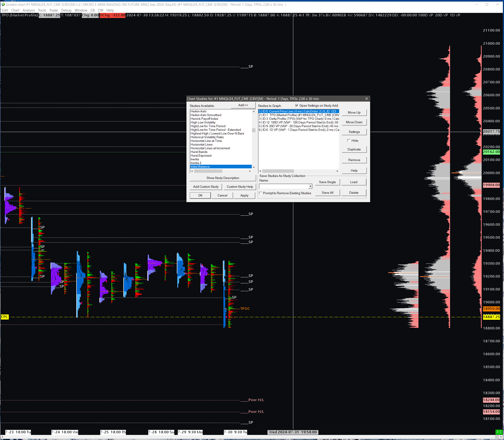Image resolution: width=504 pixels, height=440 pixels.
Task: Click the green 3 E indicator box
Action: click(x=499, y=432)
